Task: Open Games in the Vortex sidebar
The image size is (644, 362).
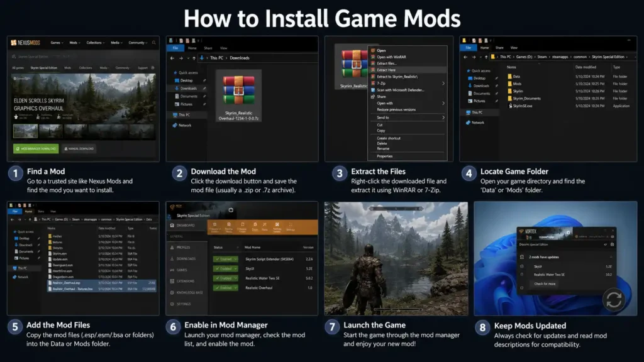Action: coord(179,270)
